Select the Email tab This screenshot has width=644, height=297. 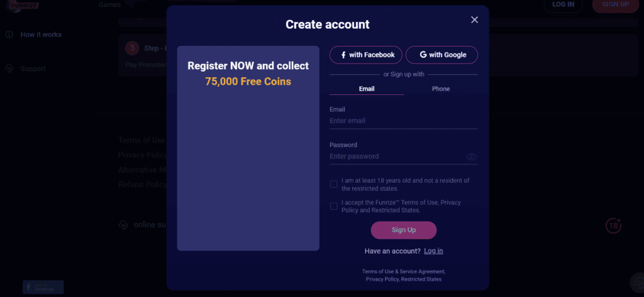(x=367, y=89)
